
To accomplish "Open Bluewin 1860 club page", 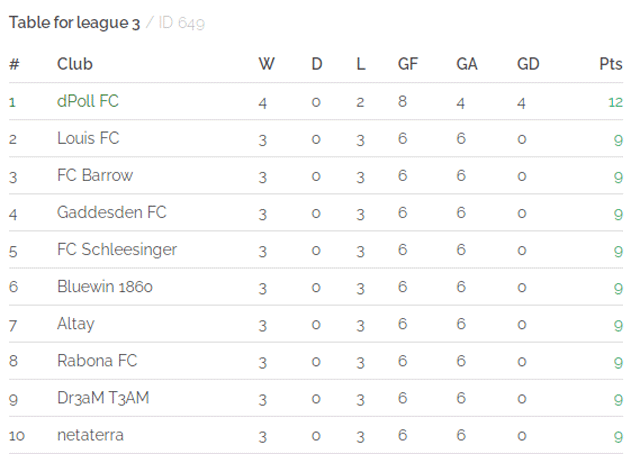I will point(105,287).
